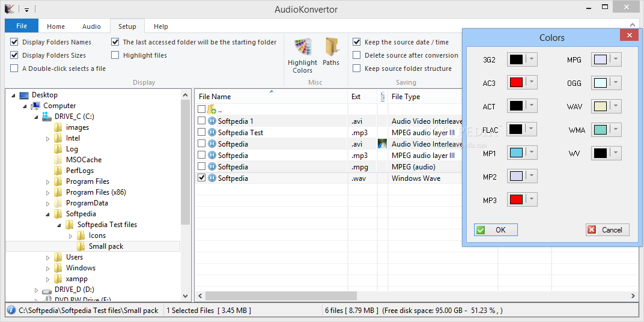Sort by the Ext column header
The width and height of the screenshot is (644, 322).
coord(363,97)
